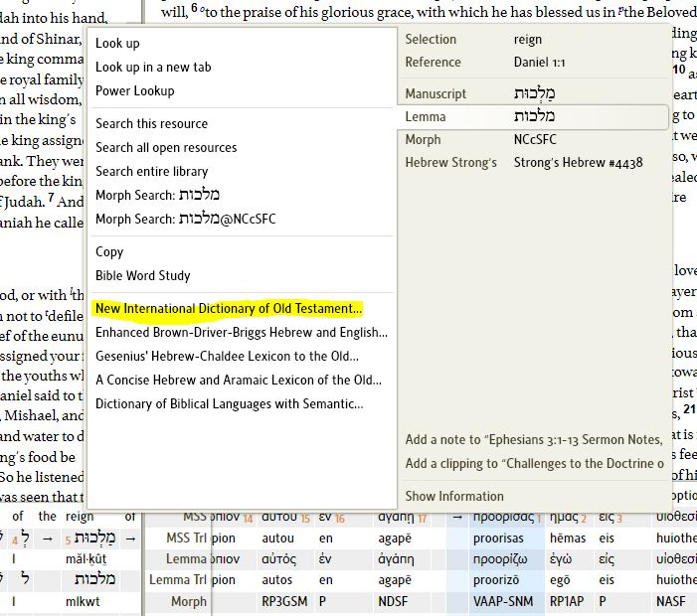Click 'agapē' in MSS Trl row
The width and height of the screenshot is (697, 616).
click(x=395, y=539)
